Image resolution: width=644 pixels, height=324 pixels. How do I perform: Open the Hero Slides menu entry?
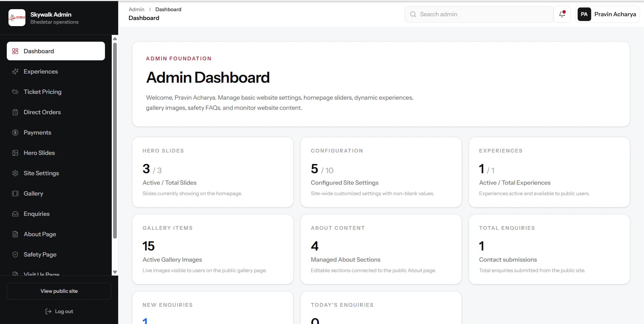point(56,153)
